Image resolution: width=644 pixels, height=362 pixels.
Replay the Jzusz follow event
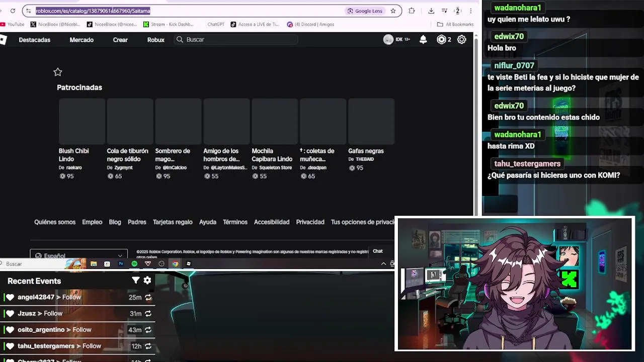pos(148,314)
